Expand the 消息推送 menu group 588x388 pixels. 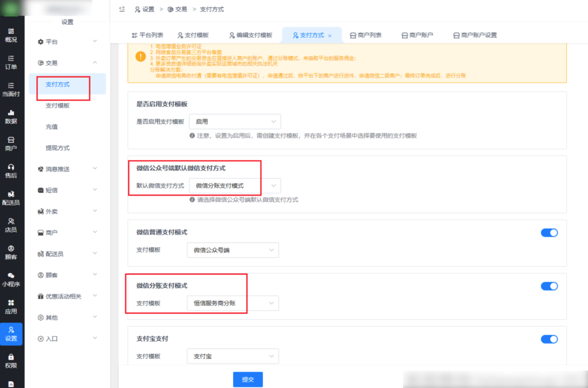click(57, 169)
